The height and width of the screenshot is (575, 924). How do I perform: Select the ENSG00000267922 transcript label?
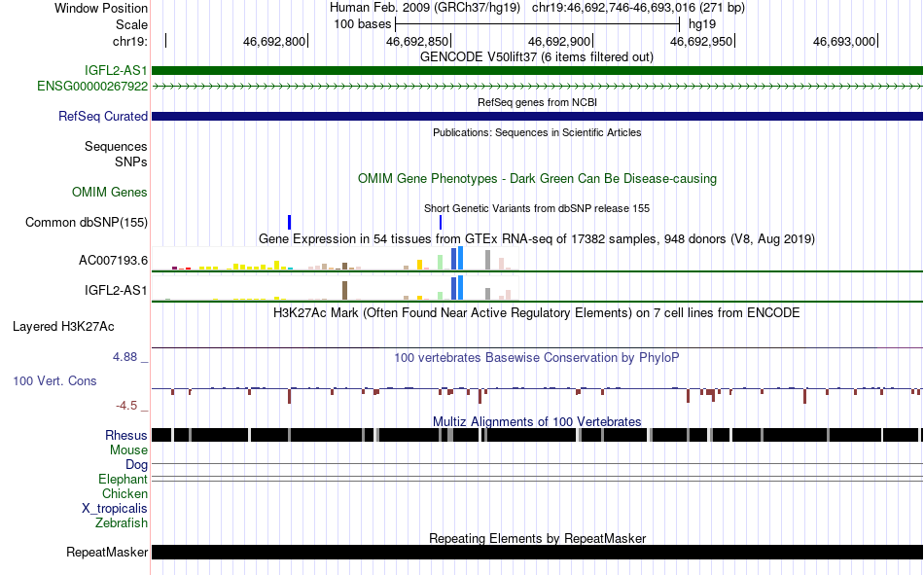click(92, 86)
